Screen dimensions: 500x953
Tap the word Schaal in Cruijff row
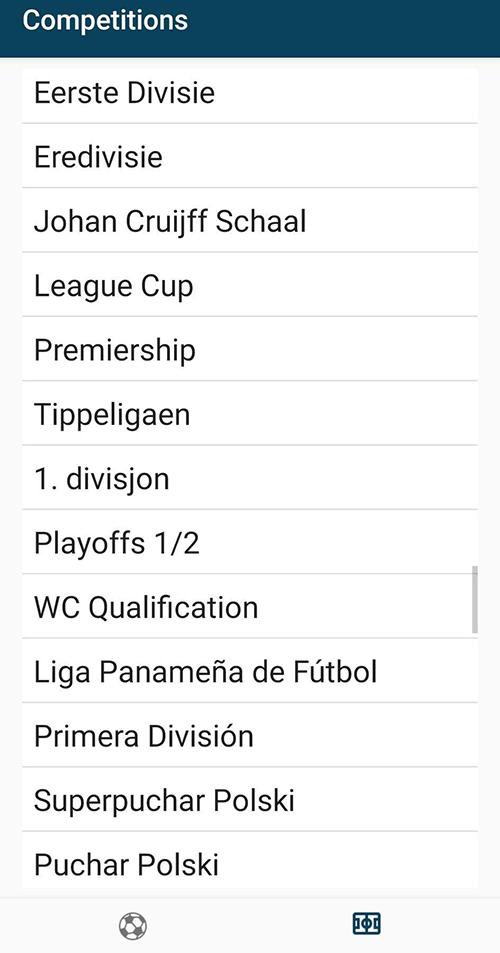coord(261,221)
